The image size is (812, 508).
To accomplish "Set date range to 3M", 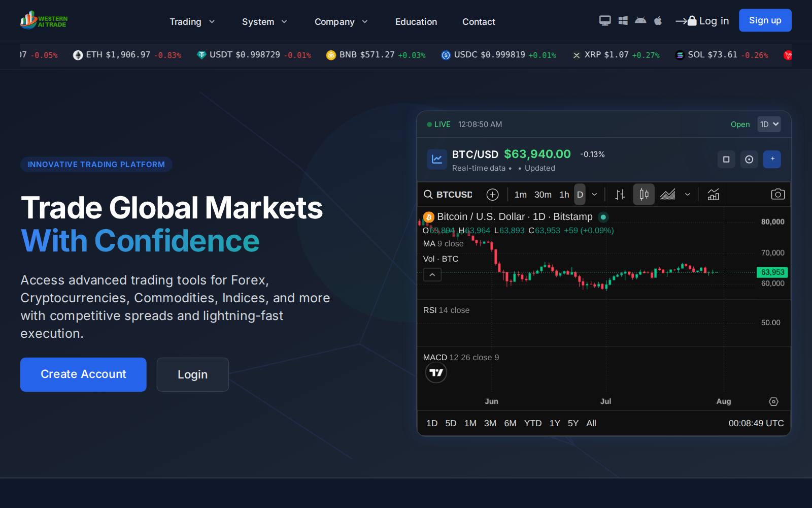I will coord(490,423).
